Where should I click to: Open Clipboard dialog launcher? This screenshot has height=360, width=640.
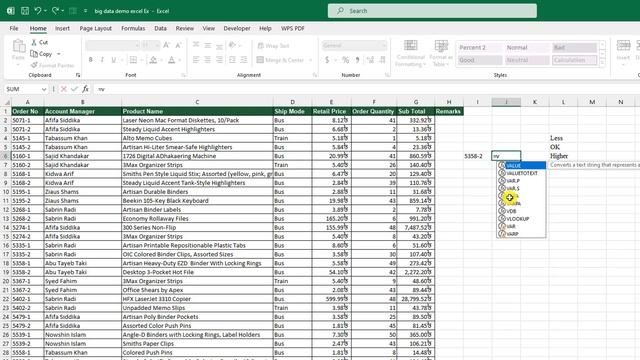78,75
